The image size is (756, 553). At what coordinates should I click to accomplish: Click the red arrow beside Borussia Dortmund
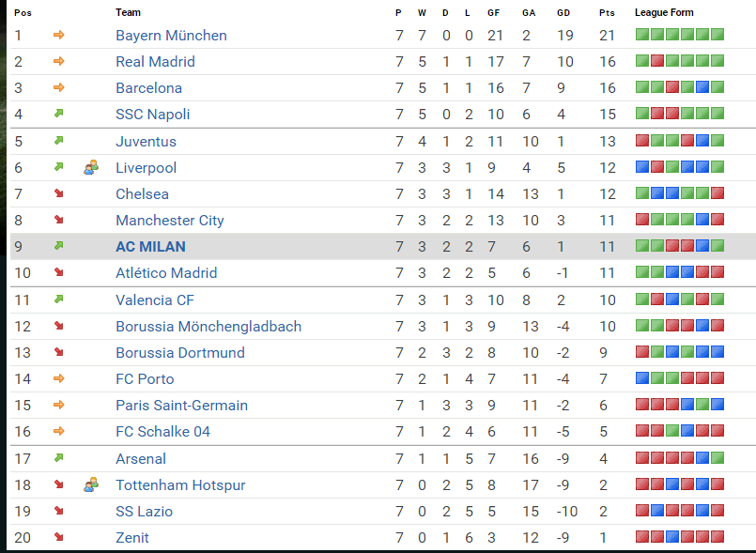(58, 353)
